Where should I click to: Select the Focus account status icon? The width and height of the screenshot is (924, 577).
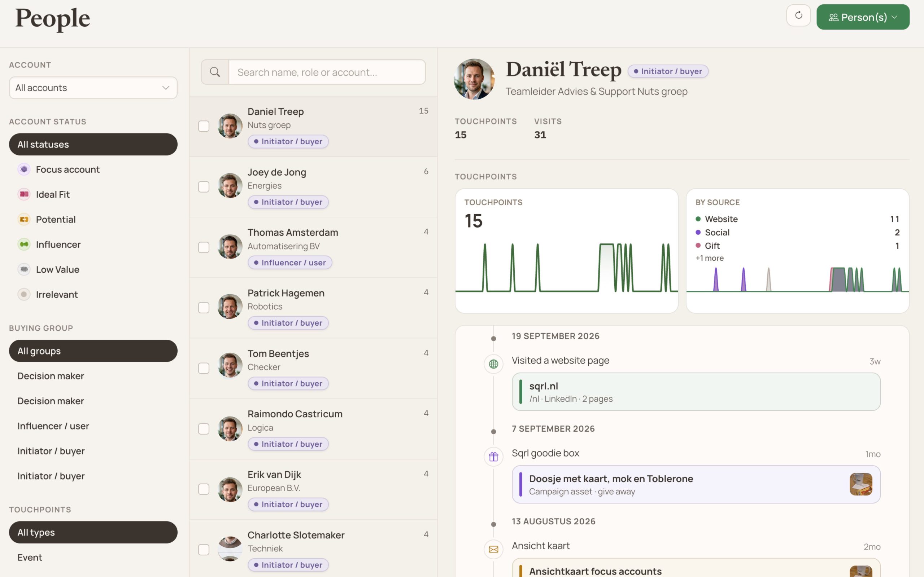(24, 169)
